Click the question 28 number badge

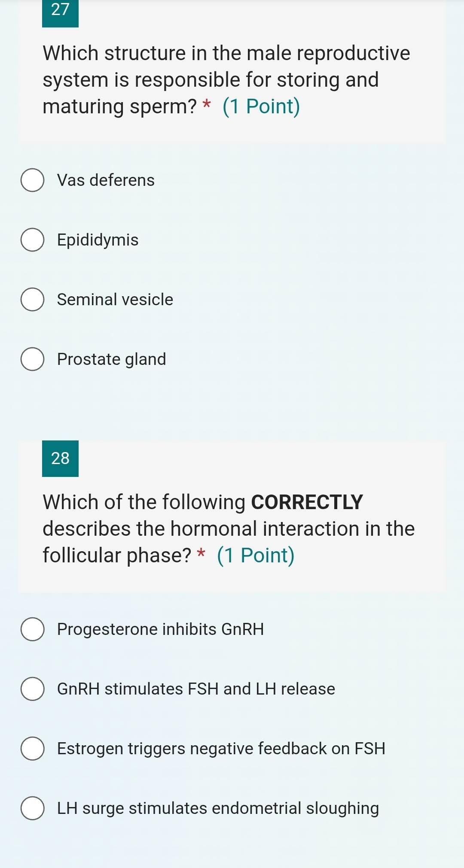click(60, 459)
